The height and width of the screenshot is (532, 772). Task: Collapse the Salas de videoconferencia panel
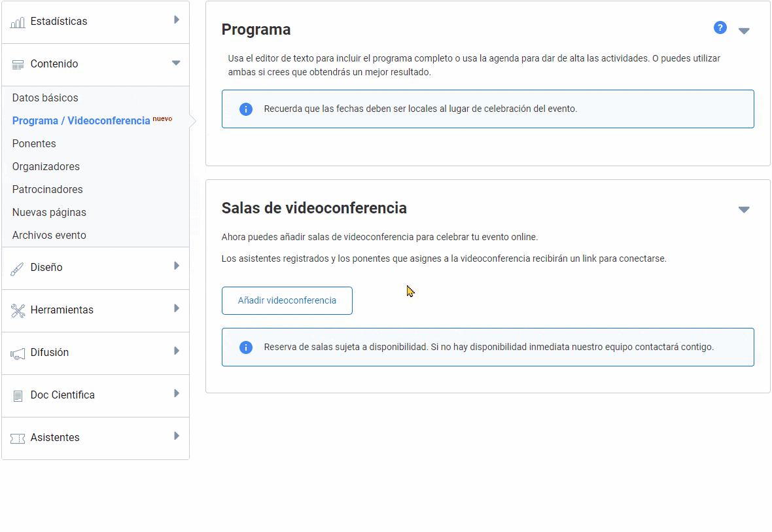click(x=744, y=209)
